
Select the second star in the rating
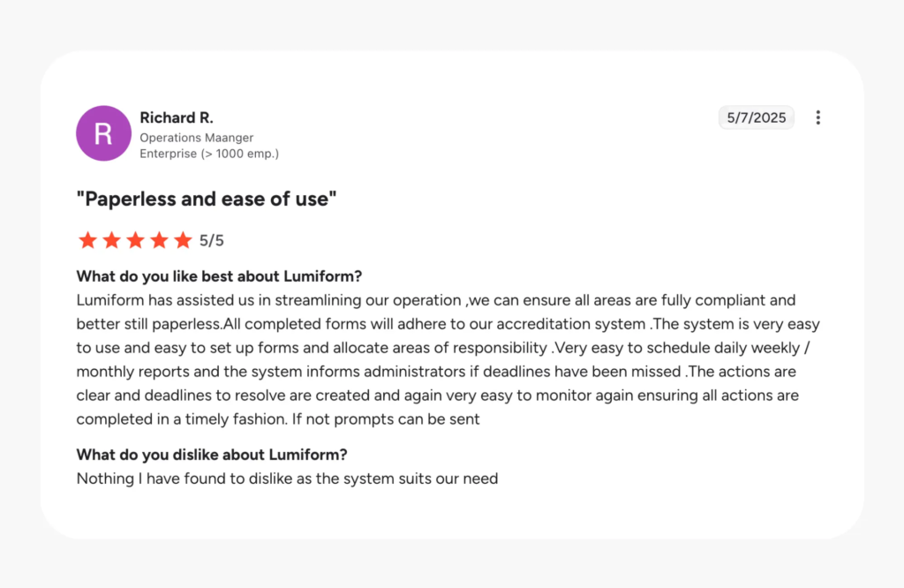pyautogui.click(x=112, y=239)
